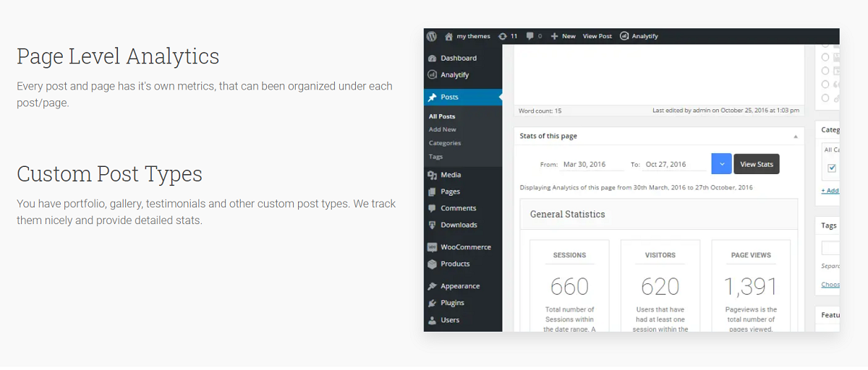Click the Tags metabox title
This screenshot has height=370, width=868.
[829, 225]
